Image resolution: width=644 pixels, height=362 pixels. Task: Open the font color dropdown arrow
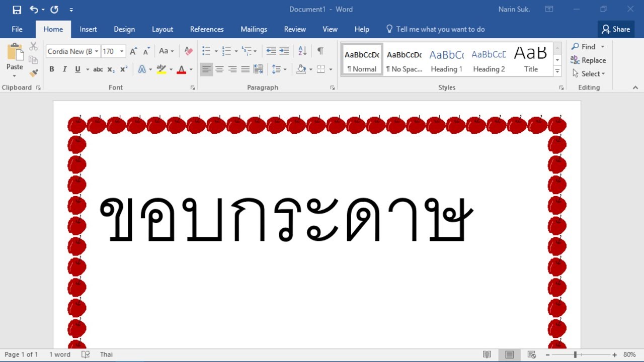click(x=191, y=69)
